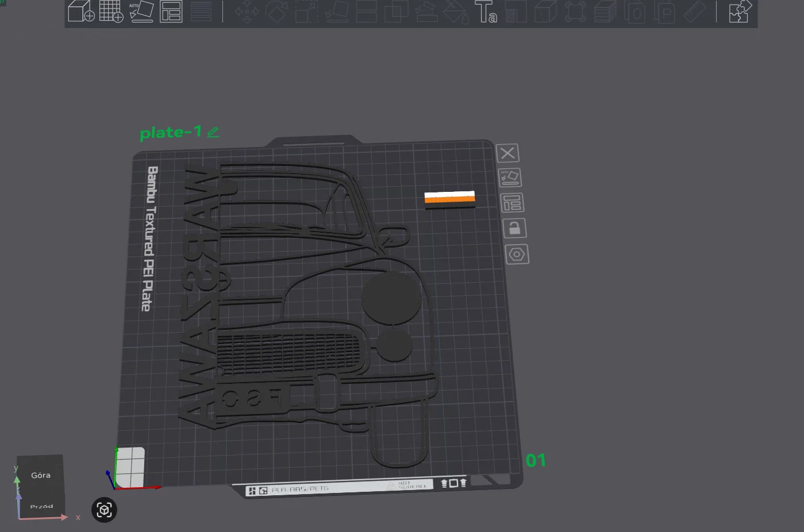Open the paint brush painting tool
The image size is (804, 532).
tap(426, 11)
